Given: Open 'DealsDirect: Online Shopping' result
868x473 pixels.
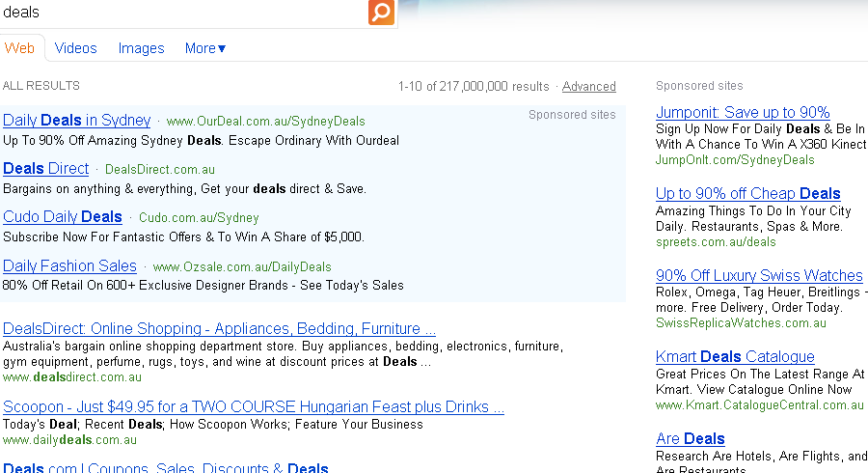Looking at the screenshot, I should pos(219,328).
